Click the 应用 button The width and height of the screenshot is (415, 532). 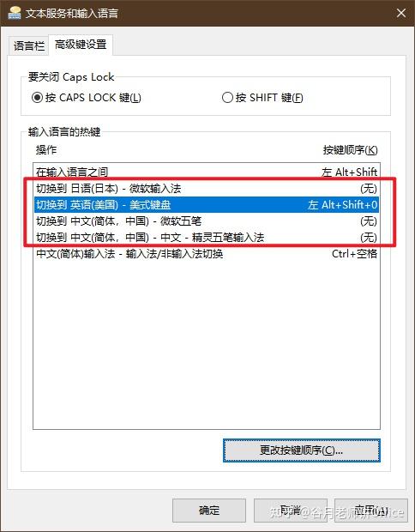[x=371, y=510]
